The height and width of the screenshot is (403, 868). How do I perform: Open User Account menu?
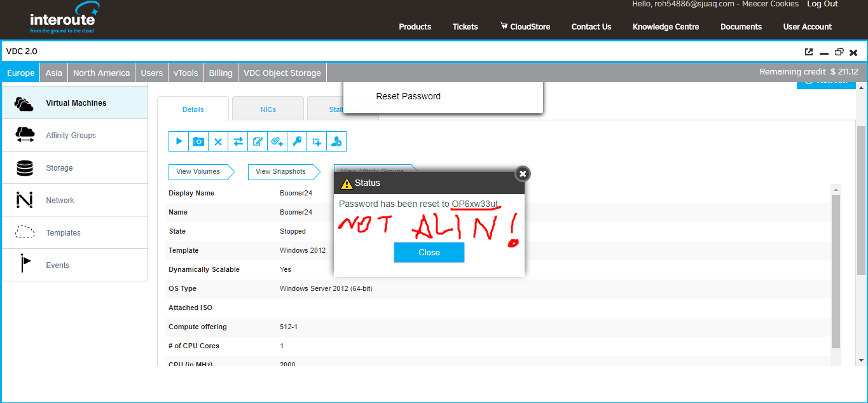click(x=808, y=27)
